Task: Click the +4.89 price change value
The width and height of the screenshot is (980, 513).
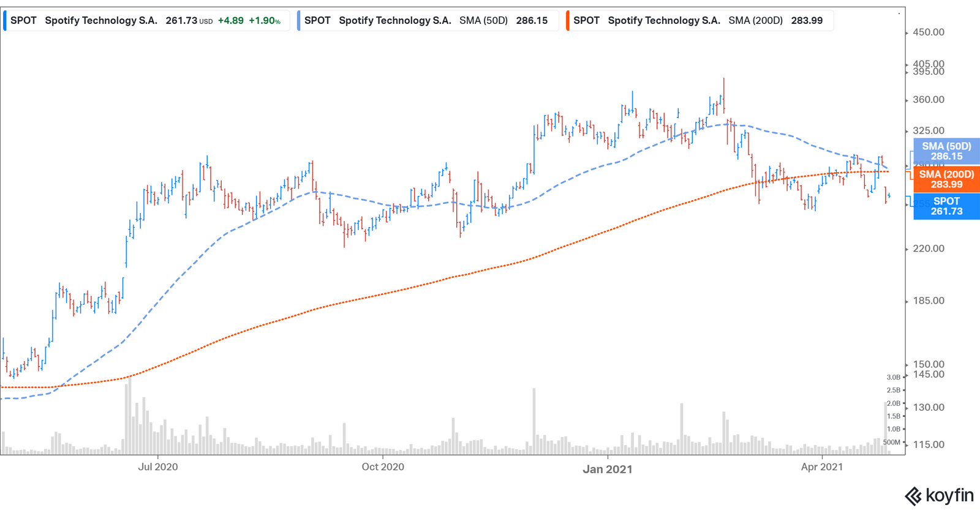Action: pos(231,20)
